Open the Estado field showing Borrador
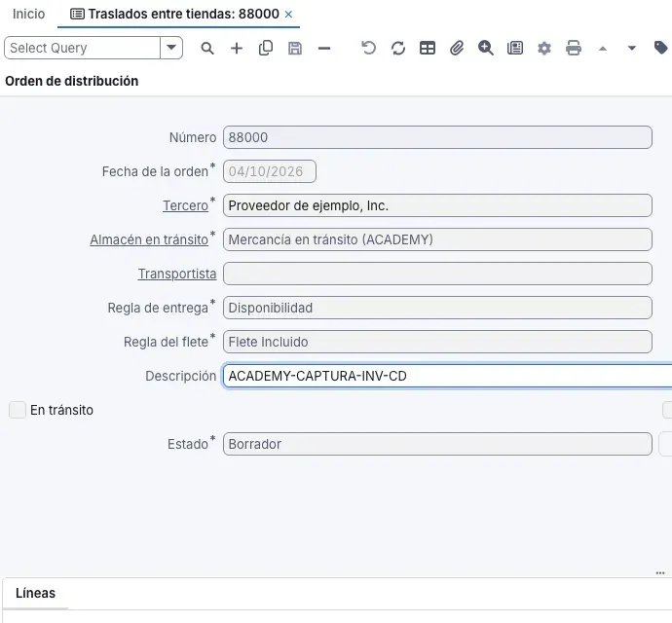Screen dimensions: 672x623 [x=437, y=444]
